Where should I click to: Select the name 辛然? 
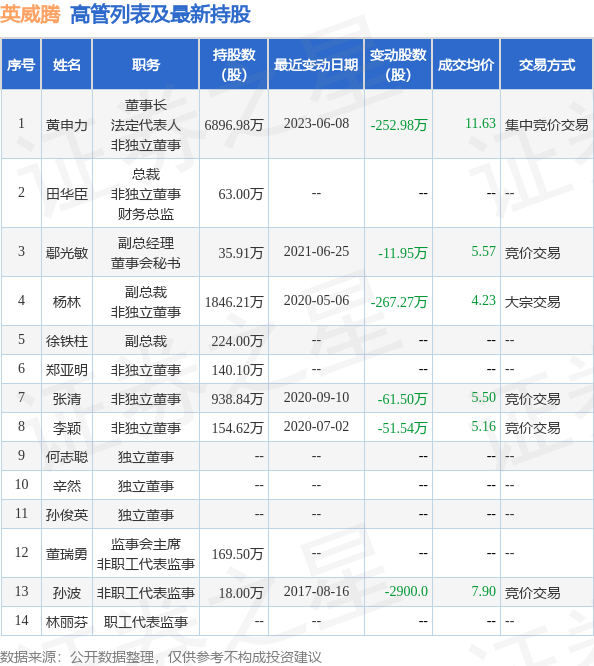[67, 486]
